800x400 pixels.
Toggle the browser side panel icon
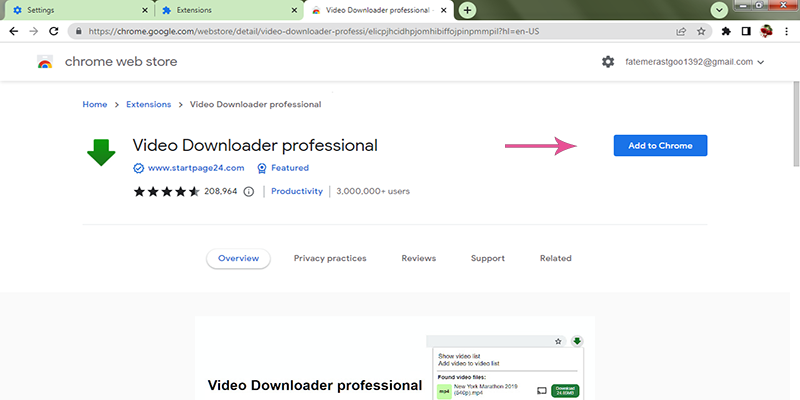[746, 31]
